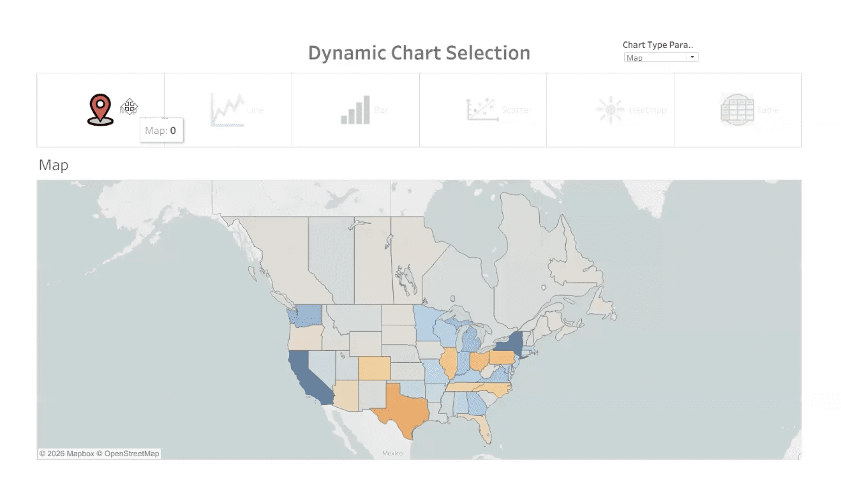Select the Map chart type pin icon
This screenshot has height=504, width=841.
point(99,107)
